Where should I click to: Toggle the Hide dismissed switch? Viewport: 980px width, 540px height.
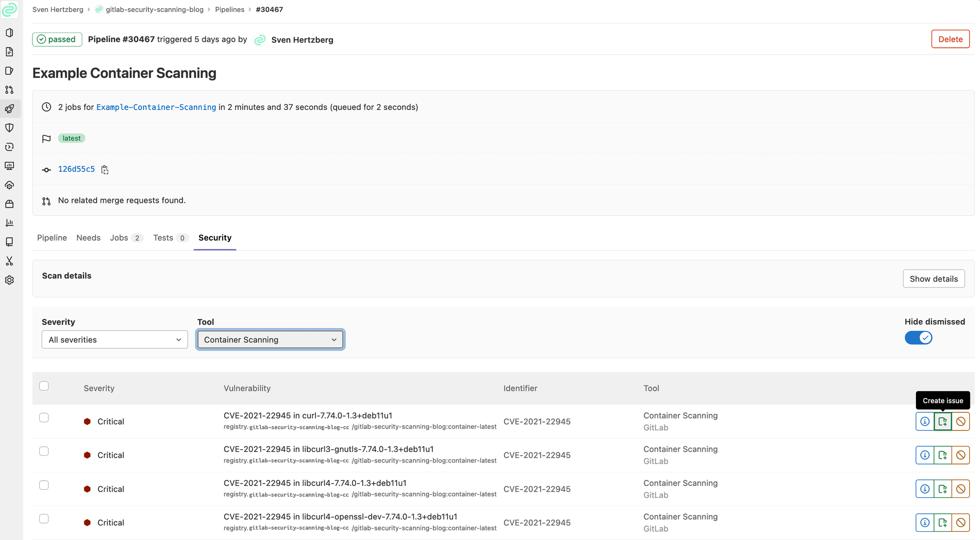click(918, 338)
